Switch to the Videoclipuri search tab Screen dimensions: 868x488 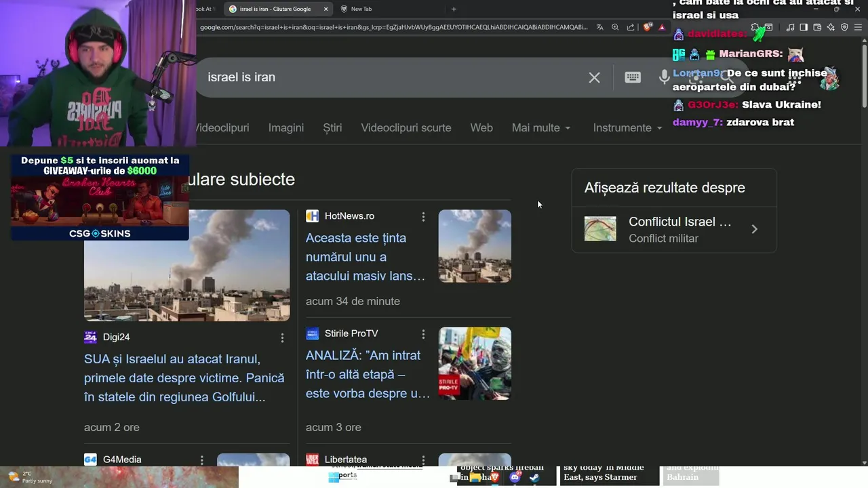222,128
